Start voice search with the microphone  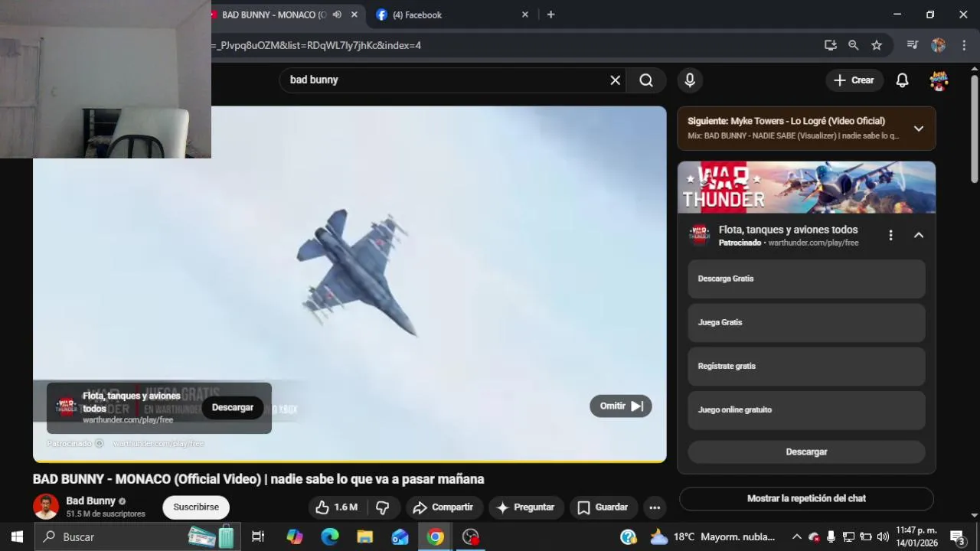coord(690,80)
